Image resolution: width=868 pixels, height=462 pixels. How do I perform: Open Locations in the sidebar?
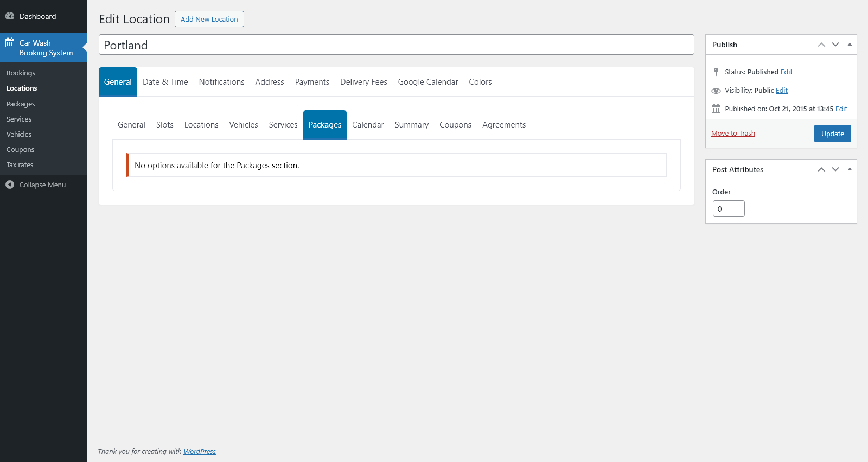[x=22, y=88]
